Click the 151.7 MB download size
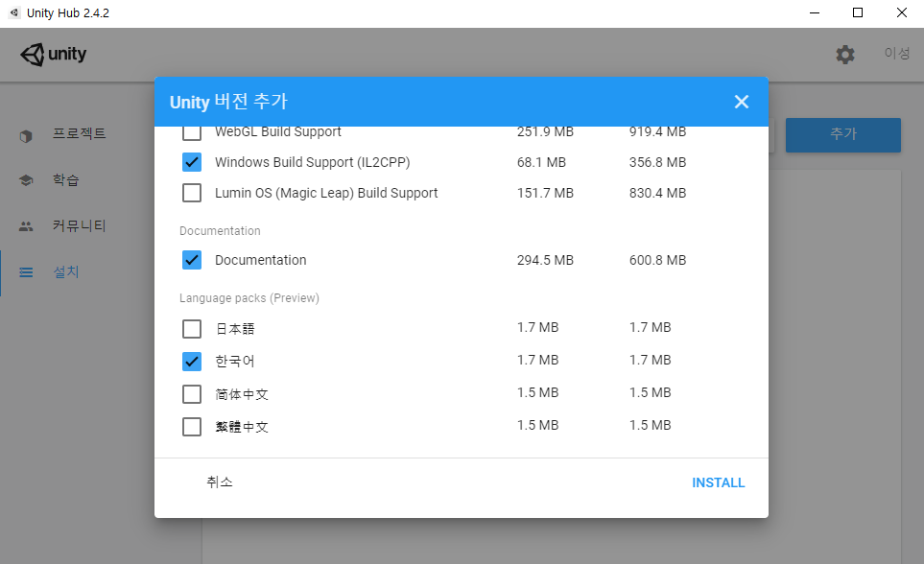 click(545, 193)
